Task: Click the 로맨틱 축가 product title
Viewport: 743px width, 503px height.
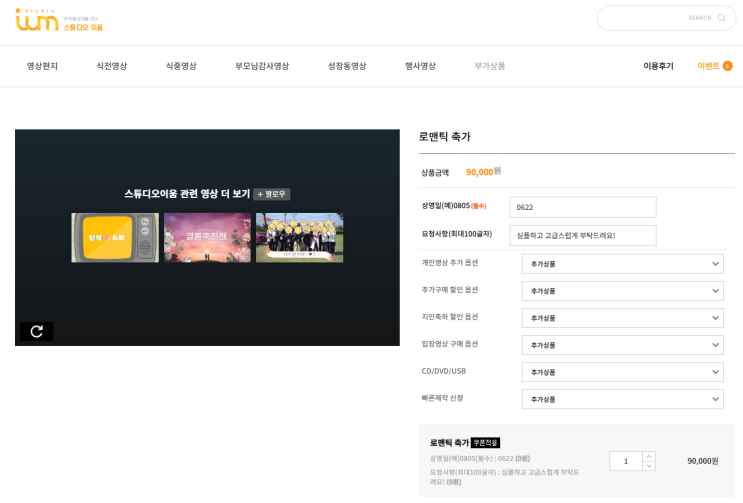Action: tap(444, 137)
